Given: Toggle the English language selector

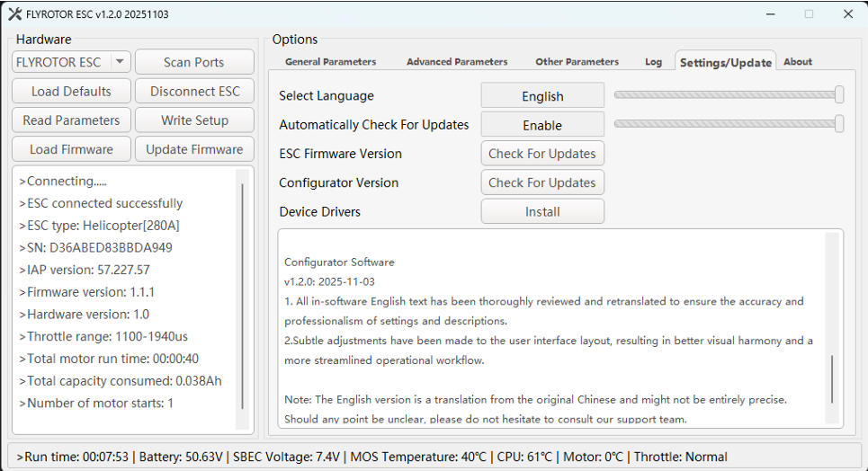Looking at the screenshot, I should tap(542, 96).
